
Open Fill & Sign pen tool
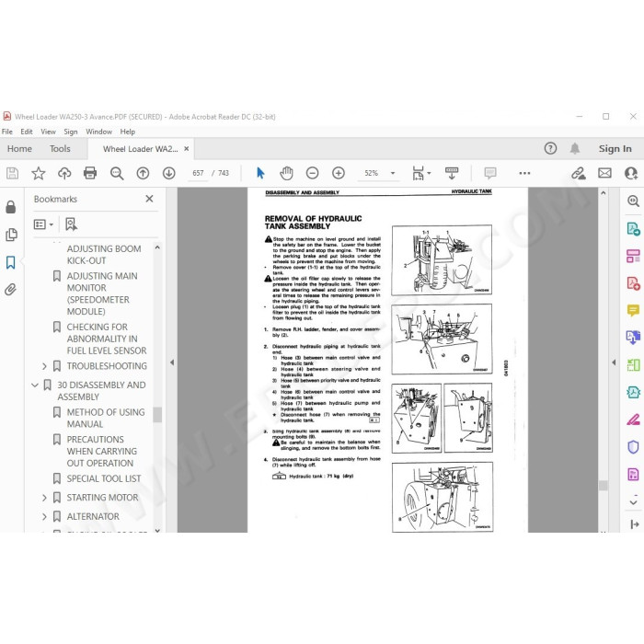633,420
